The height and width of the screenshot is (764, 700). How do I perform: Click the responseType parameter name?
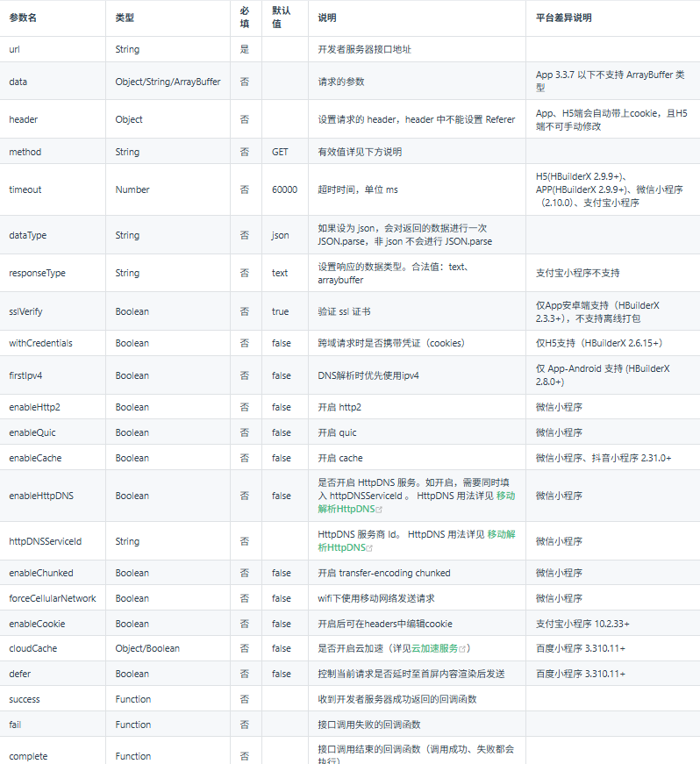37,273
